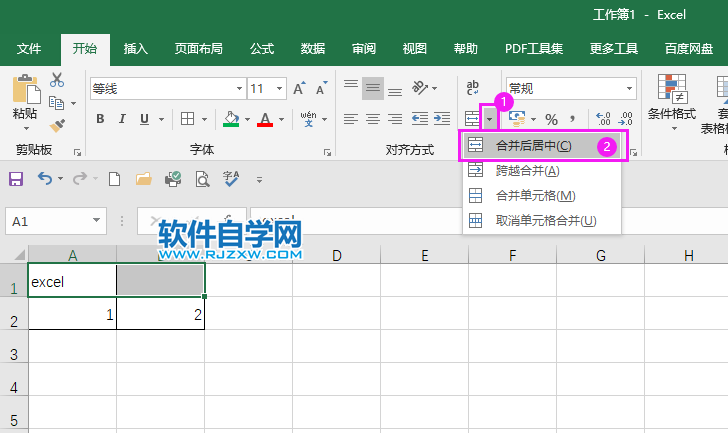Toggle Bold formatting
Image resolution: width=728 pixels, height=433 pixels.
pyautogui.click(x=100, y=119)
